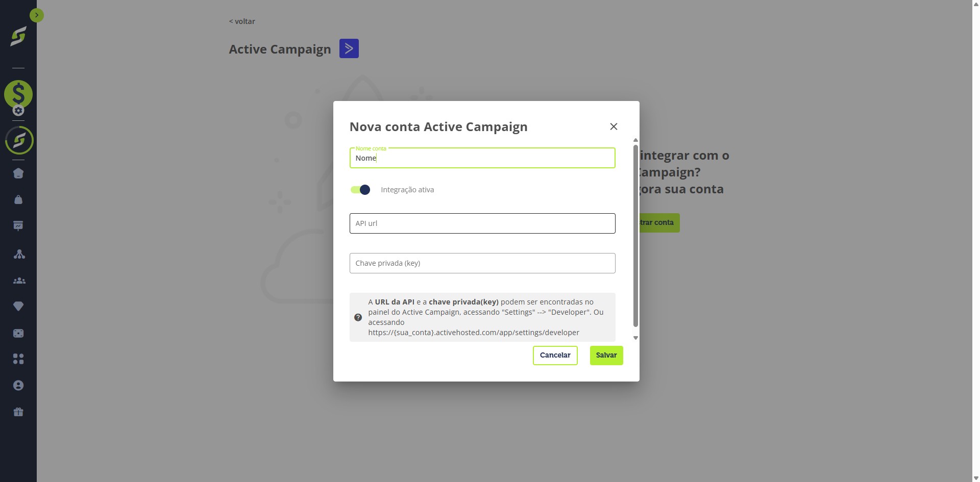Click the Cancelar button

(x=555, y=356)
